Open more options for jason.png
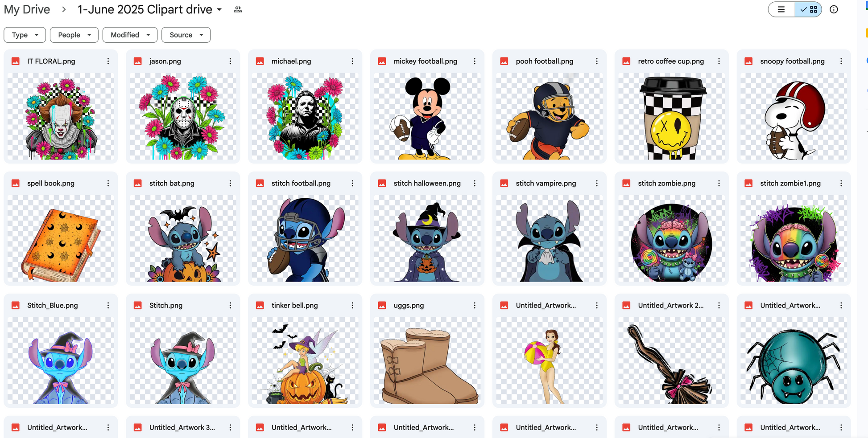The image size is (868, 438). coord(230,61)
